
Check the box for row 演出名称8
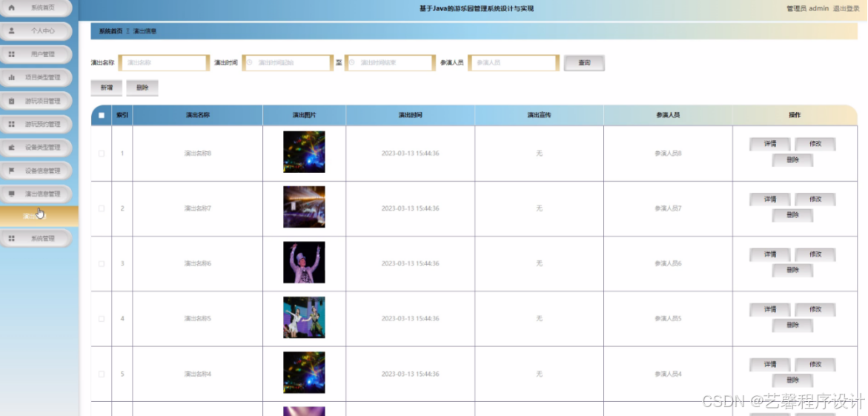click(x=102, y=153)
